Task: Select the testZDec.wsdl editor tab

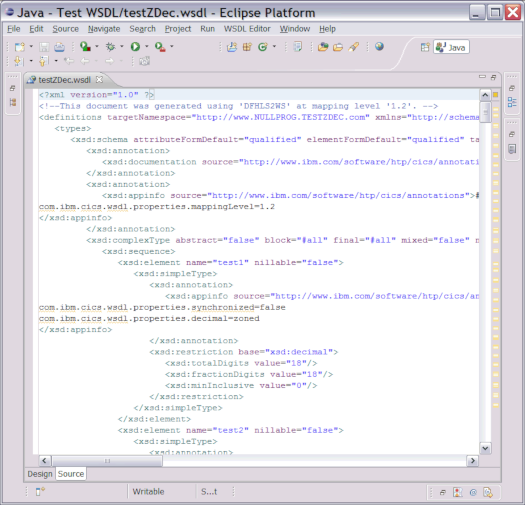Action: [64, 80]
